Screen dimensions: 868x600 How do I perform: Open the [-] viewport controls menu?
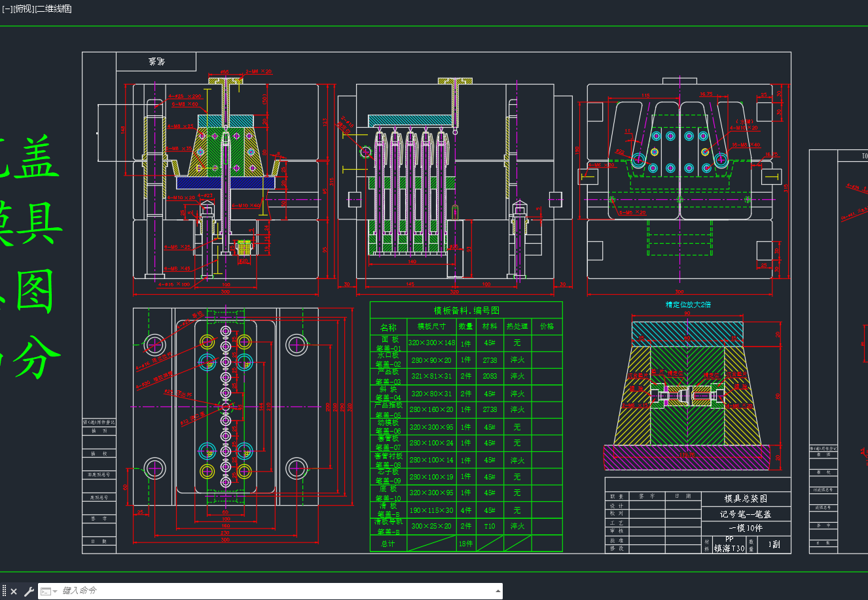click(x=7, y=9)
